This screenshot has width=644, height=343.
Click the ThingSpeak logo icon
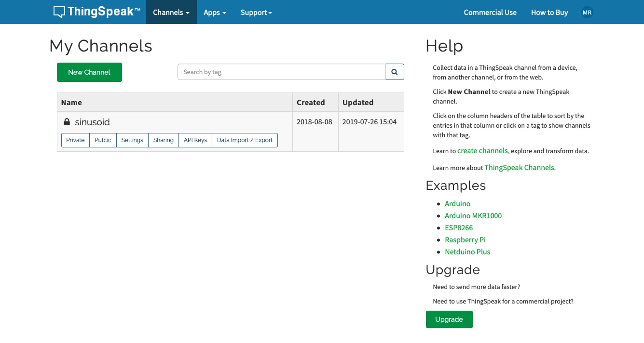pos(59,12)
